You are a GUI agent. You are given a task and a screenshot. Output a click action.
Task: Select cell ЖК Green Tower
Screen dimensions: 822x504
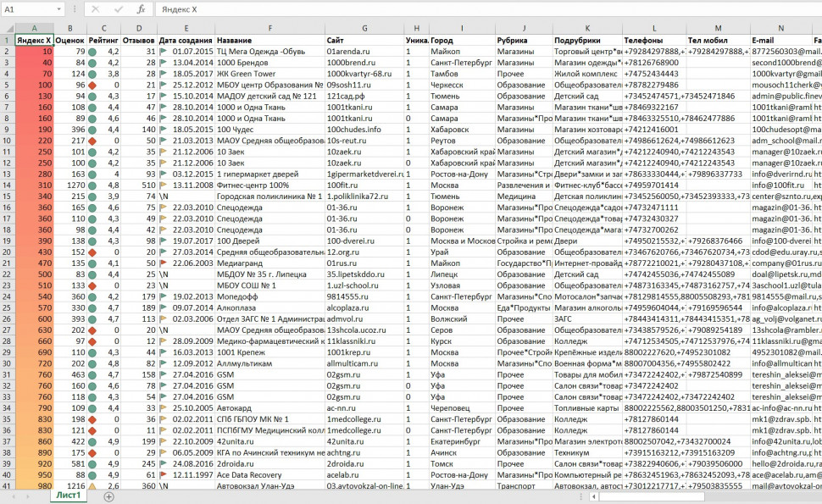pyautogui.click(x=270, y=74)
